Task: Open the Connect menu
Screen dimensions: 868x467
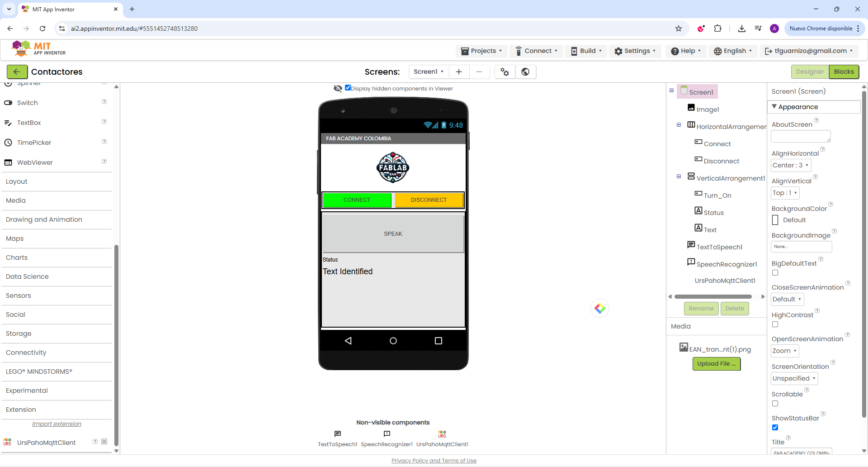Action: 537,51
